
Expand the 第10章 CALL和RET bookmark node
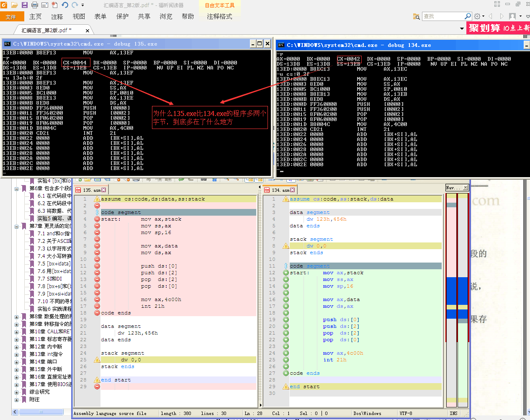pos(17,332)
